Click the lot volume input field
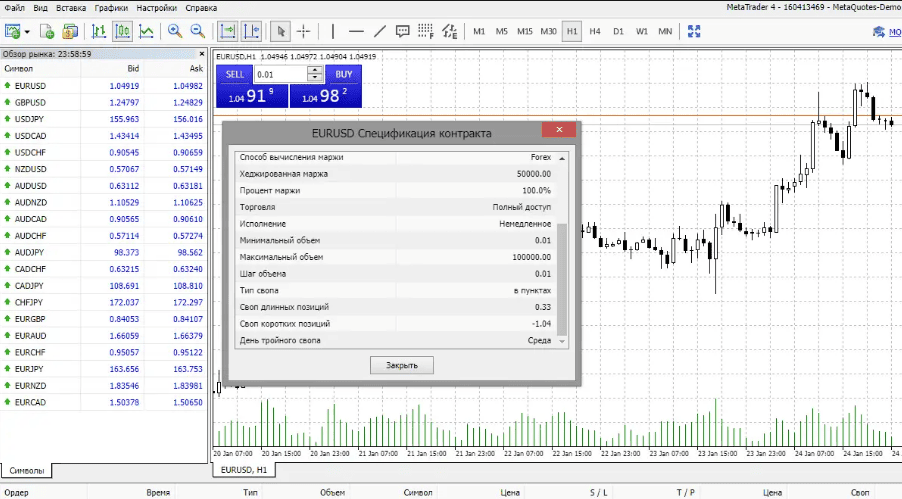 pyautogui.click(x=281, y=74)
